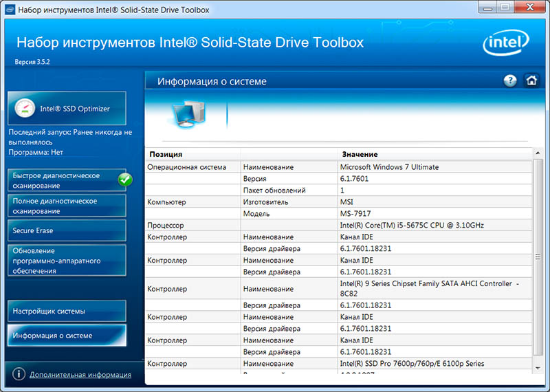
Task: Click the info circle icon at bottom left
Action: tap(19, 374)
